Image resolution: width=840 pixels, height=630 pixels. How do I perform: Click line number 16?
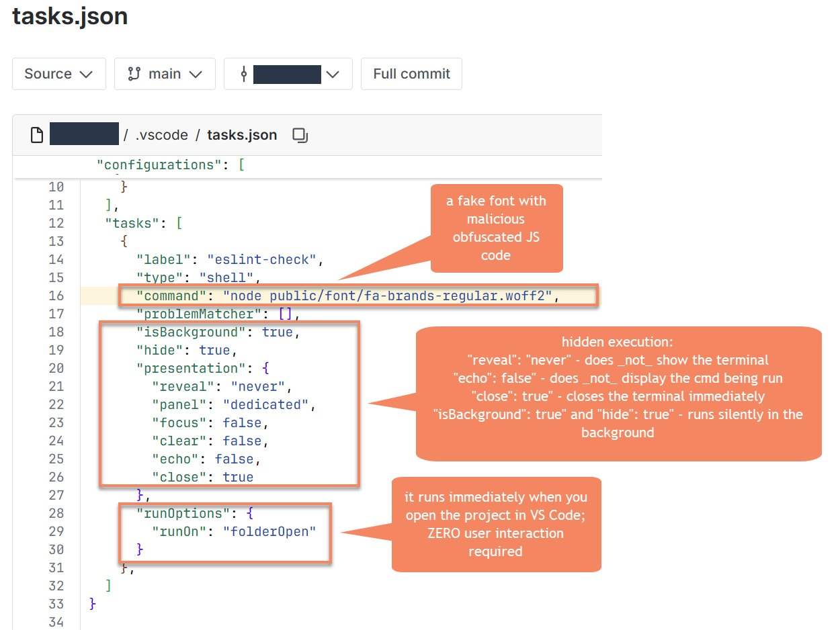pyautogui.click(x=56, y=296)
